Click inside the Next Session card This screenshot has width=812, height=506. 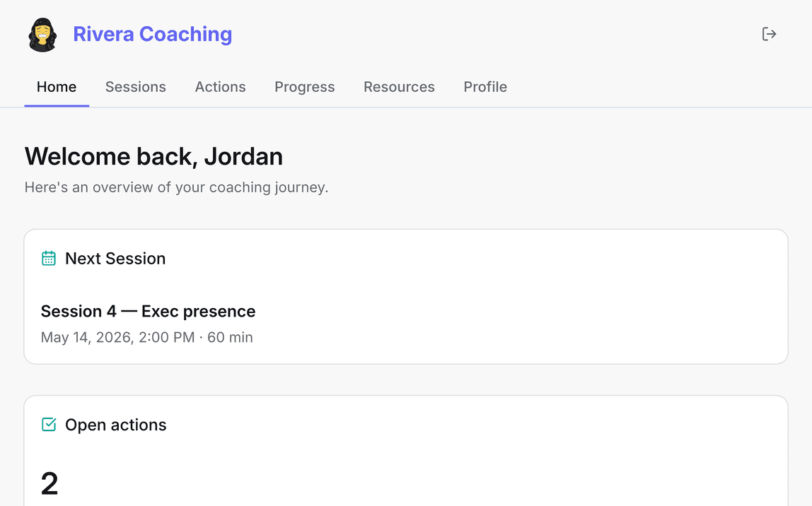pos(406,296)
